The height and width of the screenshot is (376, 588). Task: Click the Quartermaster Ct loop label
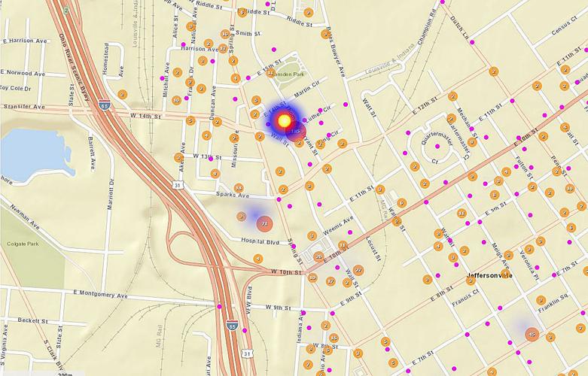tap(444, 138)
